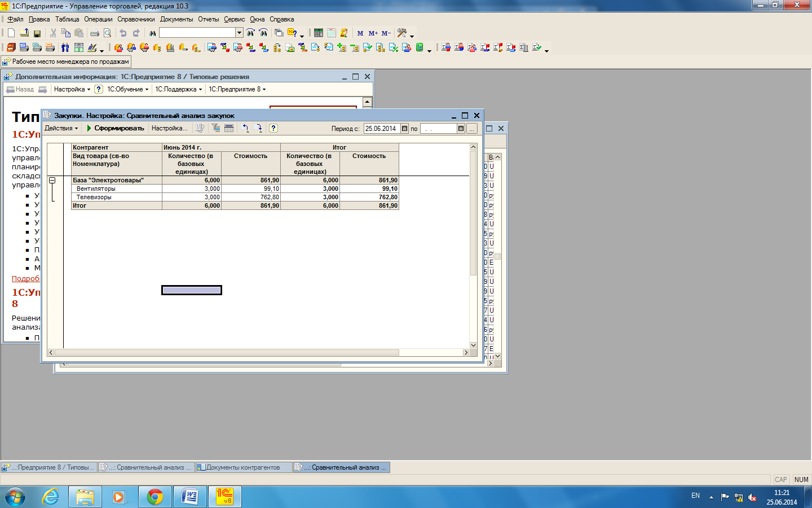The width and height of the screenshot is (812, 508).
Task: Open Internet Explorer from taskbar
Action: tap(51, 497)
